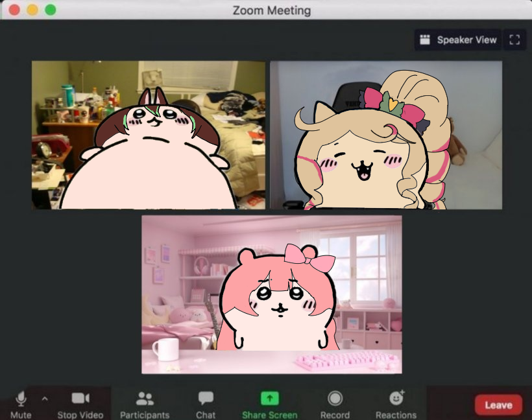
Task: Enter full screen mode
Action: click(x=514, y=40)
